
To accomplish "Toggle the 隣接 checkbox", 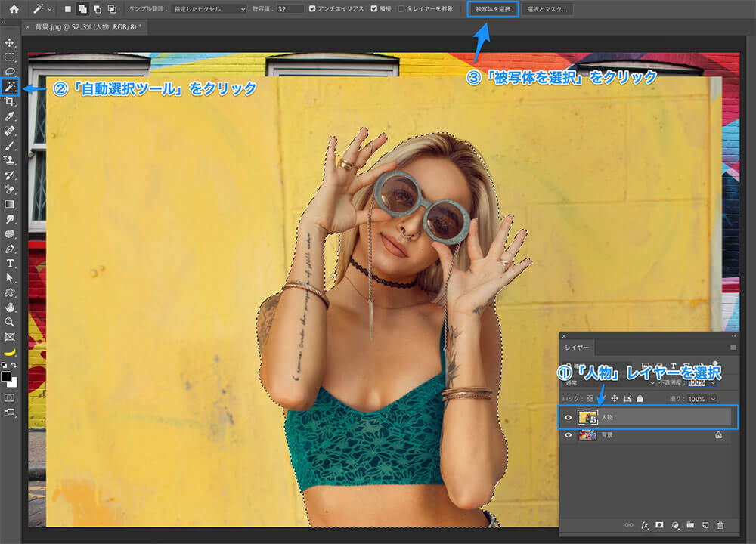I will pyautogui.click(x=374, y=8).
